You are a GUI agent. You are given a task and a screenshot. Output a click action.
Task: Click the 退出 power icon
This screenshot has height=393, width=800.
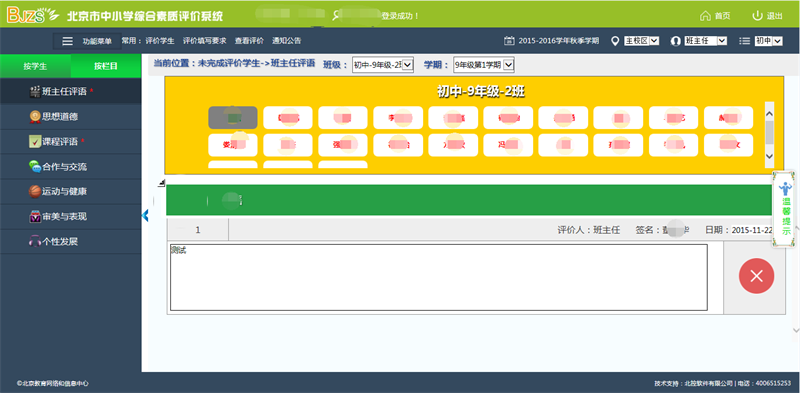758,16
